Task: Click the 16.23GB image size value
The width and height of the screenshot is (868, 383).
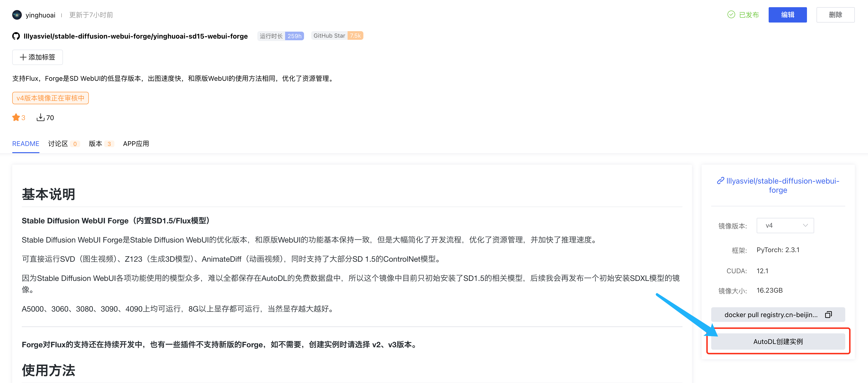Action: pos(769,290)
